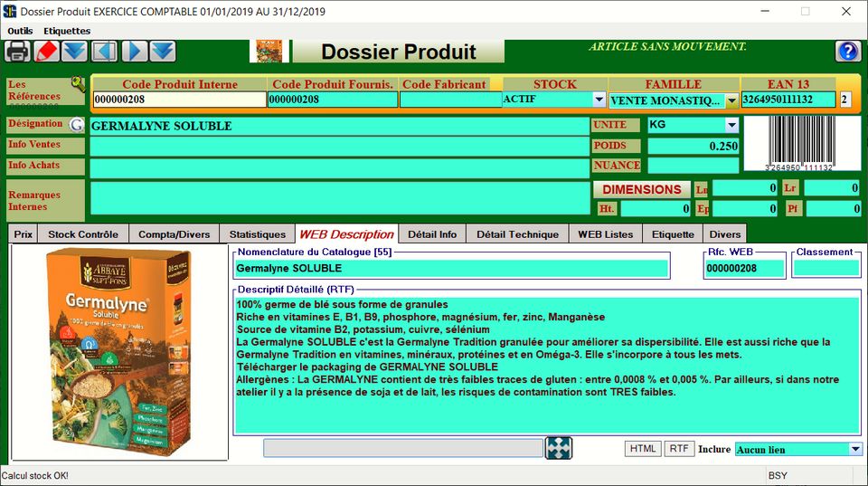Click the DIMENSIONS button
The height and width of the screenshot is (486, 868).
click(x=642, y=189)
